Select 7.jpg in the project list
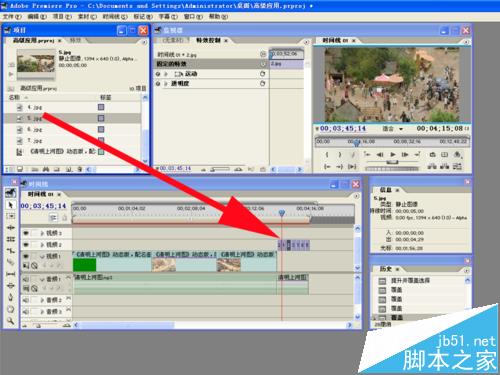Screen dimensions: 500x375 click(35, 140)
